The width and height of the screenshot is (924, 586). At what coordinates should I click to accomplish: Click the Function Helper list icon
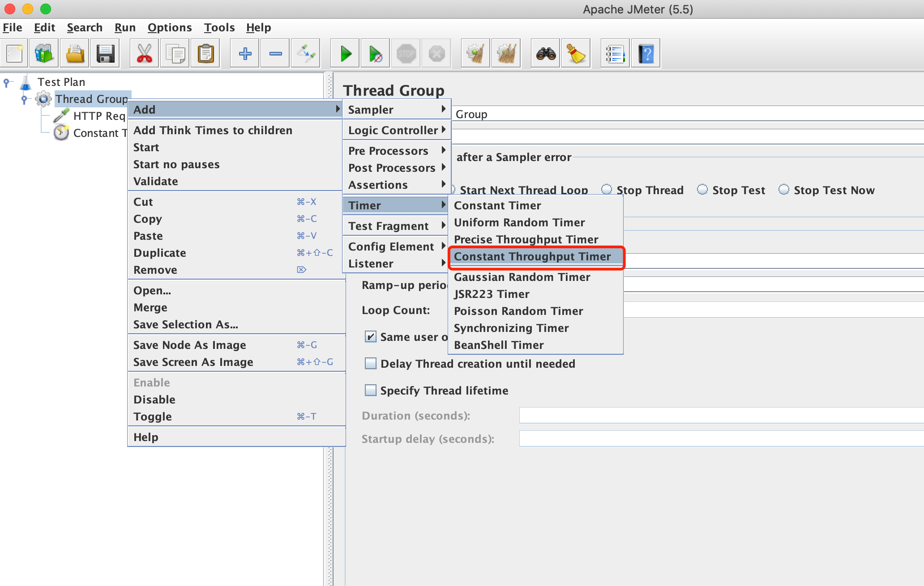point(615,54)
